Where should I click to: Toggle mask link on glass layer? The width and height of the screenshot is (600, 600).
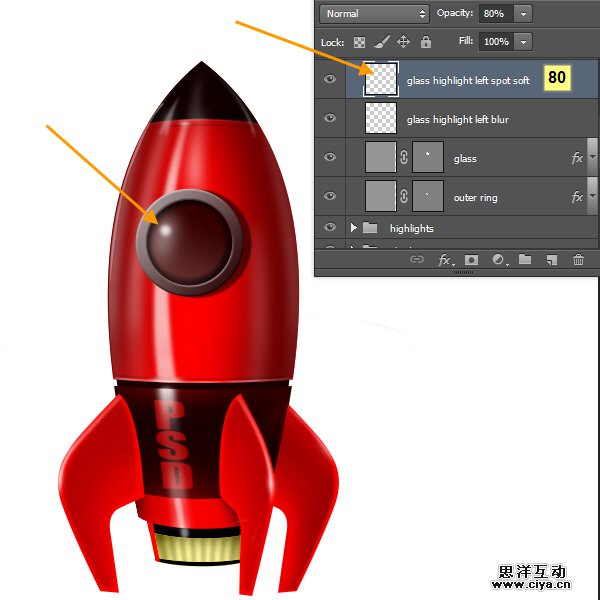tap(404, 157)
